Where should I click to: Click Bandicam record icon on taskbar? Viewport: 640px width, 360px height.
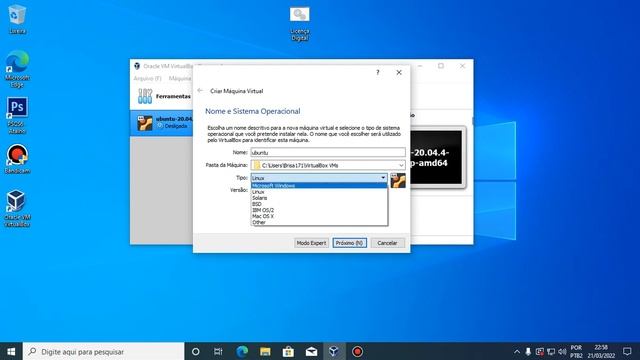point(357,351)
